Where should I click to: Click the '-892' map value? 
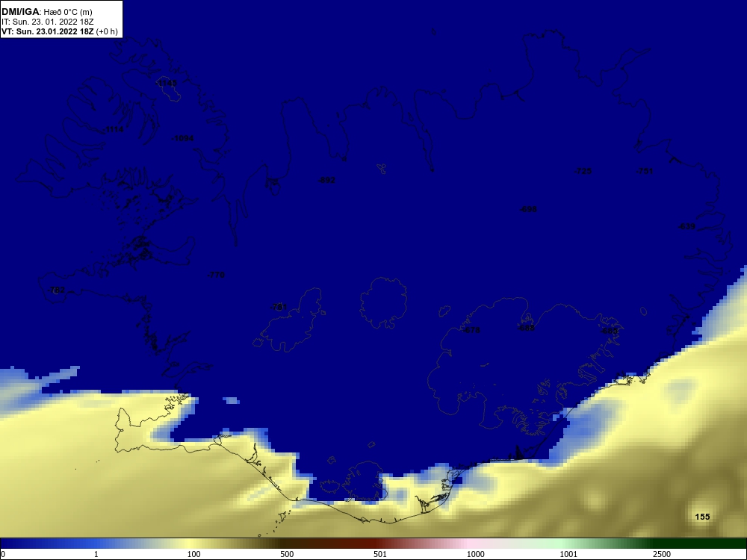click(x=327, y=180)
